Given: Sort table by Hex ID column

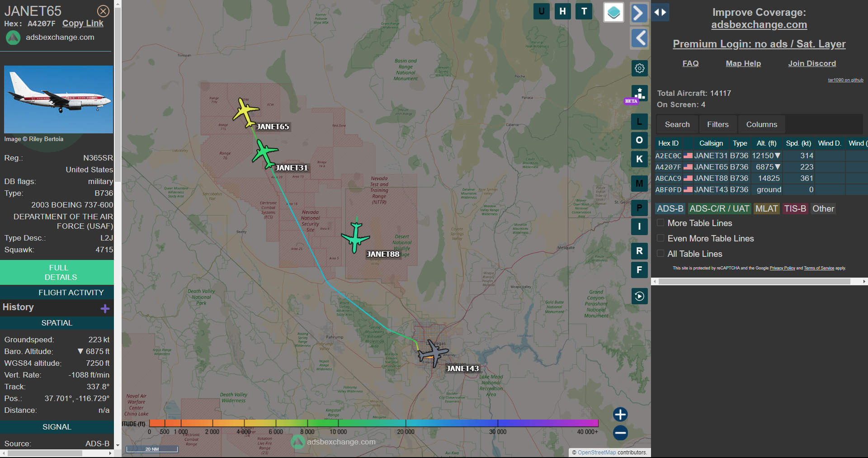Looking at the screenshot, I should [x=668, y=143].
